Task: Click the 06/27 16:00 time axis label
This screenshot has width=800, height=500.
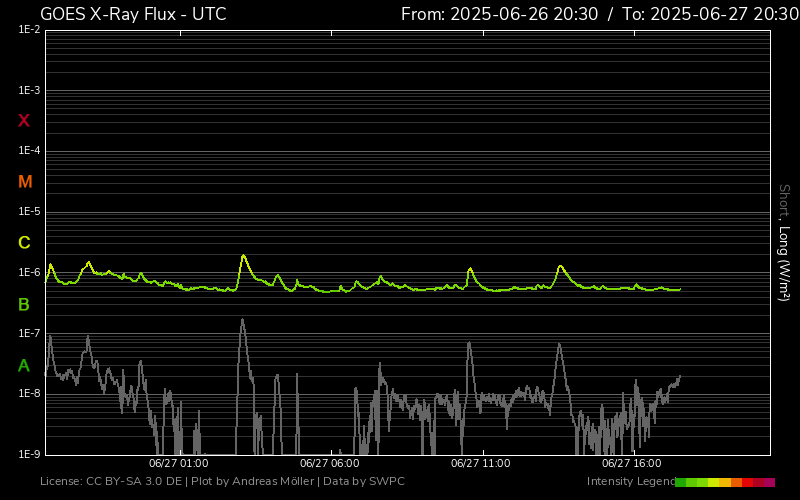Action: coord(631,463)
